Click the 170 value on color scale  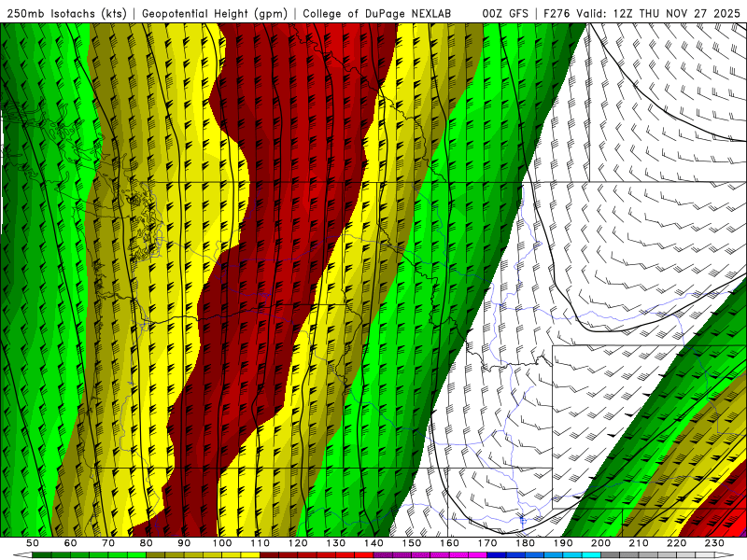[487, 543]
